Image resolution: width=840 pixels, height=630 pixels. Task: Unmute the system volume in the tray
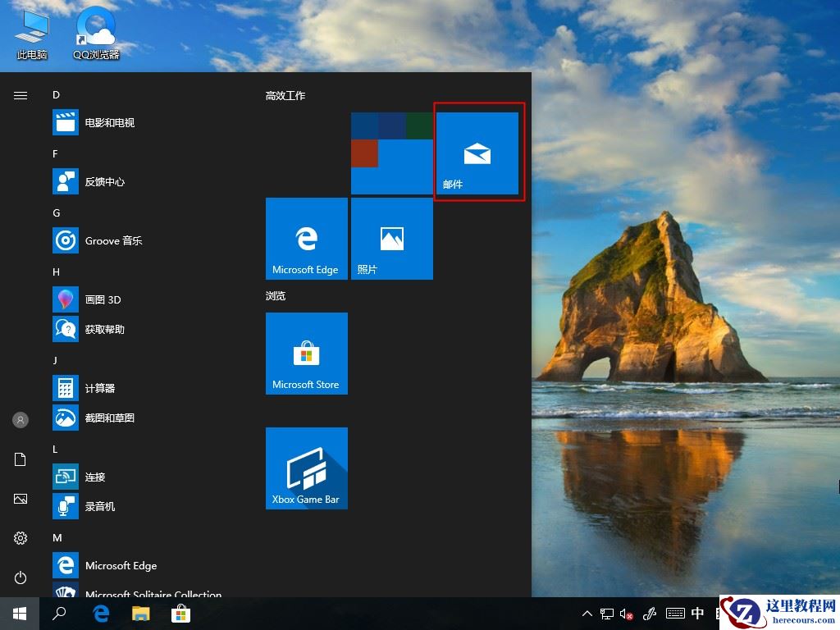627,614
